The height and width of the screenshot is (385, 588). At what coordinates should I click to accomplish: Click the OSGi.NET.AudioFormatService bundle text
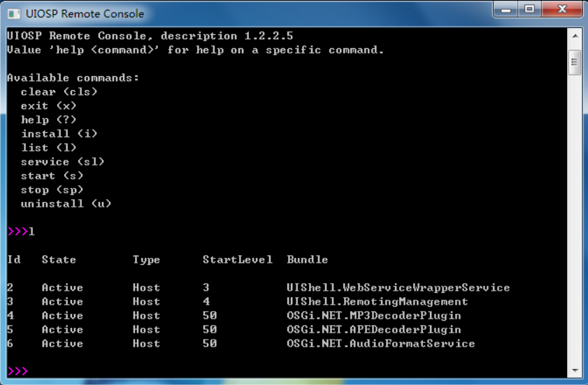click(x=380, y=343)
